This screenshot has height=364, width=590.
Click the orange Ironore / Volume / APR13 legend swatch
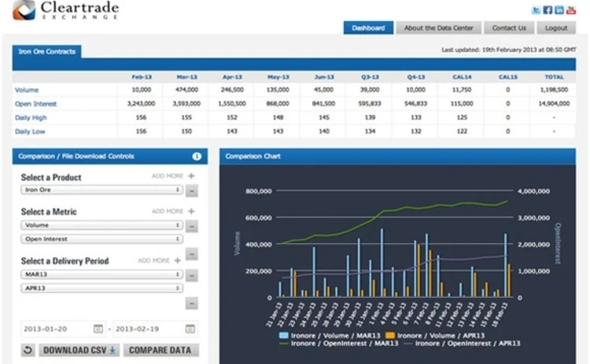[390, 336]
